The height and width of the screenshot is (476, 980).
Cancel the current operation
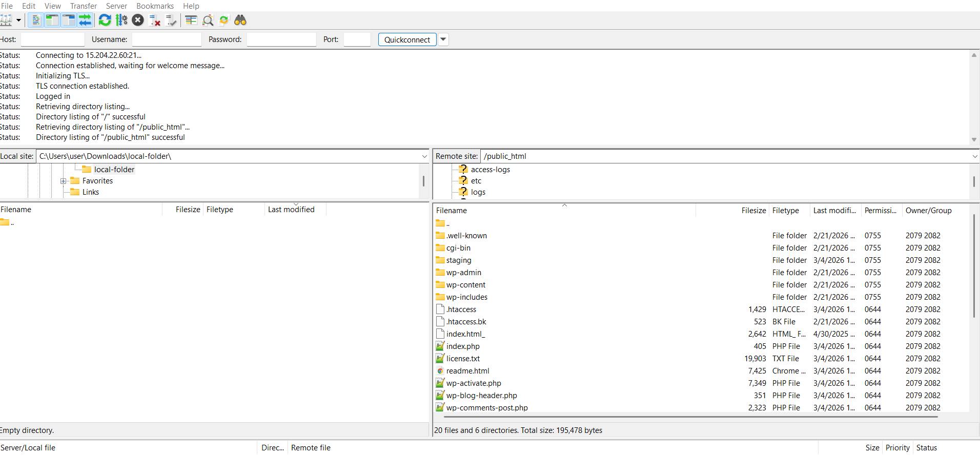tap(138, 20)
